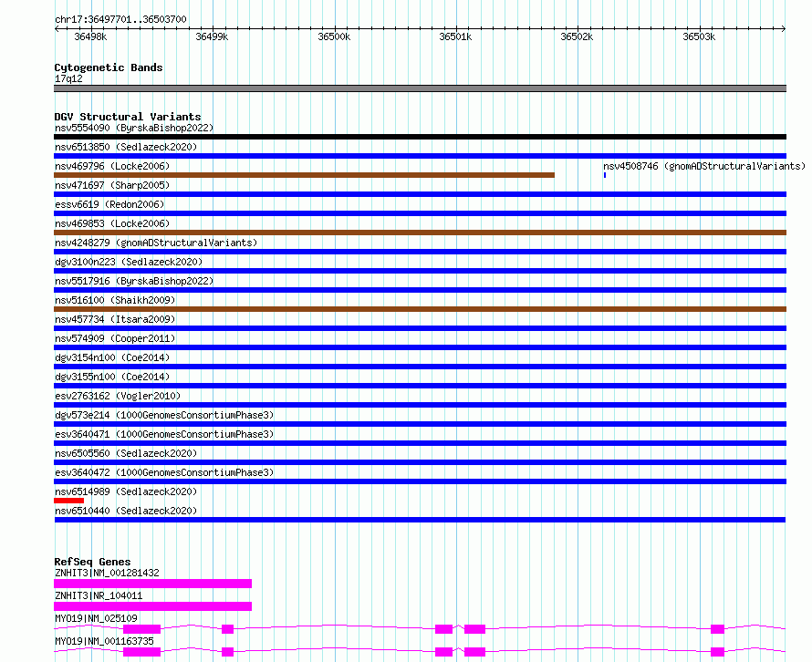The image size is (812, 662).
Task: Open variant esv3640472 (1000GenomesConsortiumPhase3)
Action: coord(164,472)
